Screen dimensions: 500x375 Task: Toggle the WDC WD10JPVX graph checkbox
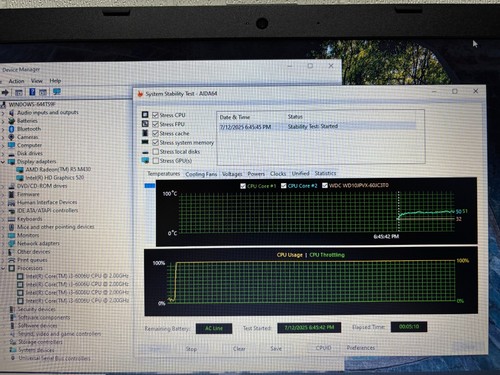(325, 185)
